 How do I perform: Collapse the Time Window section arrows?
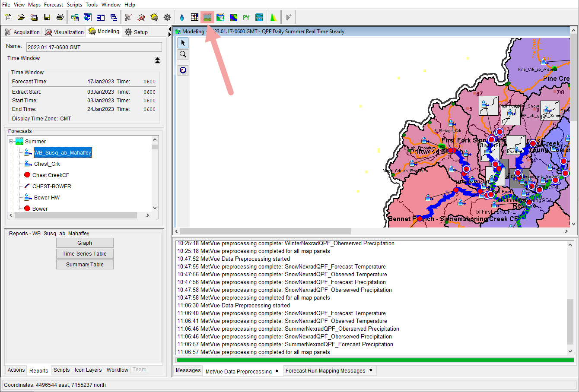point(157,60)
